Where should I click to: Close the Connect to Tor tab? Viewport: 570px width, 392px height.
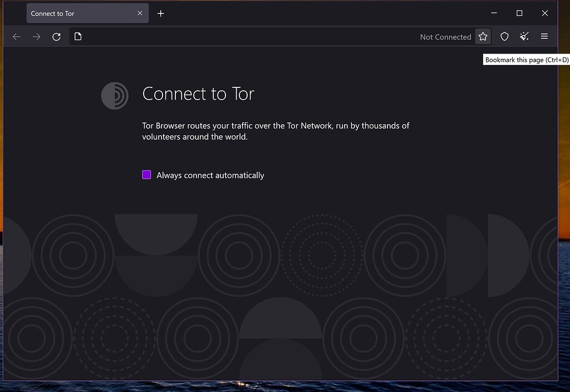click(140, 13)
